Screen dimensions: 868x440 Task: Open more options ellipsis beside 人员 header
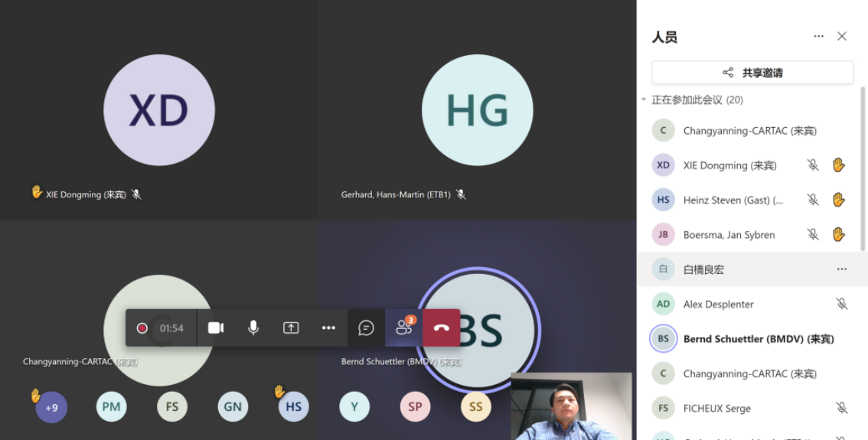818,37
